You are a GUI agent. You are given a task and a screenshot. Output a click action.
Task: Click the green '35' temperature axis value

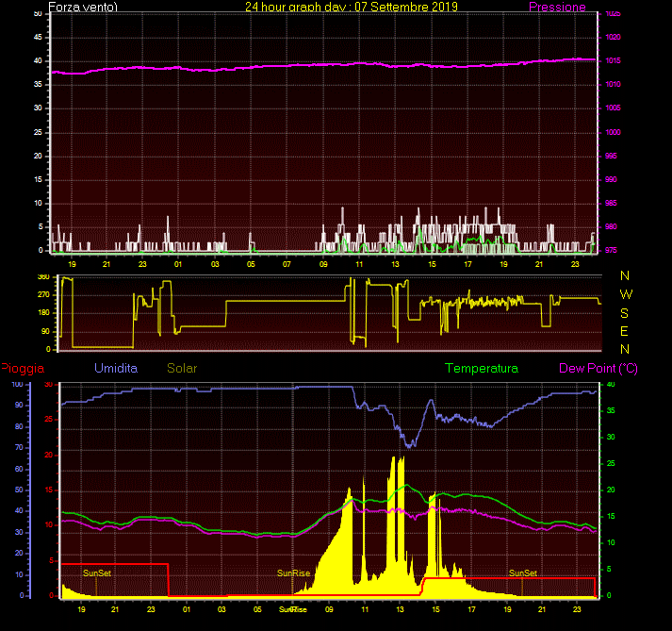pos(611,410)
